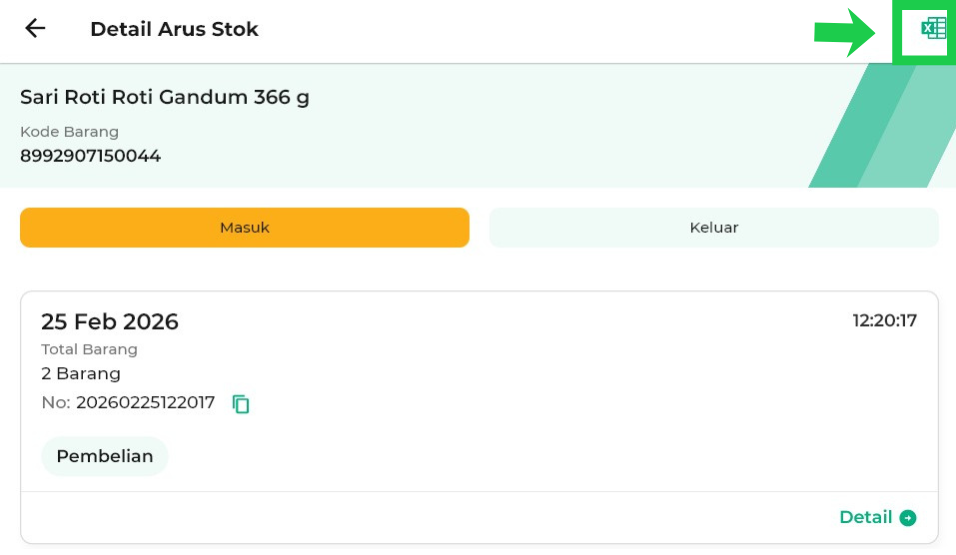
Task: Select the Sari Roti Roti Gandum product name
Action: pos(165,97)
